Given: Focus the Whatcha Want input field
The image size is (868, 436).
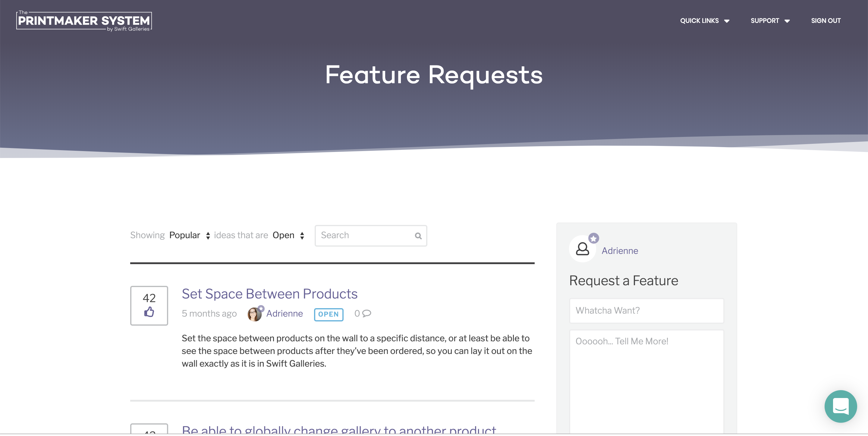Looking at the screenshot, I should point(646,310).
